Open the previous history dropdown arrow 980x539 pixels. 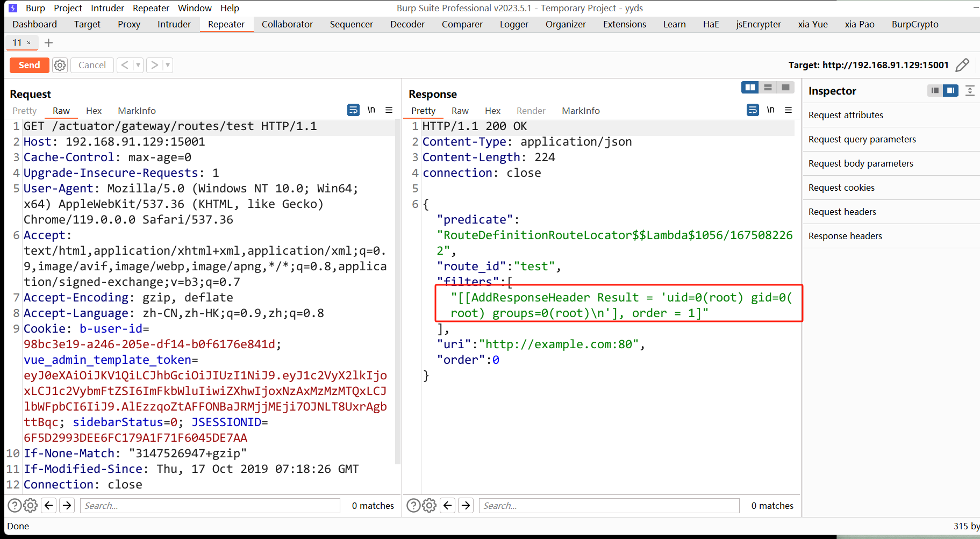click(138, 65)
